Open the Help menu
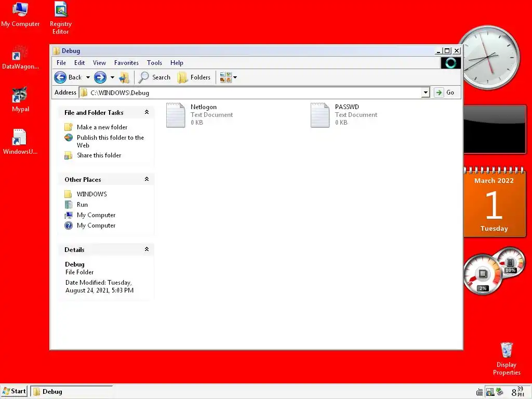This screenshot has width=532, height=399. pos(177,63)
